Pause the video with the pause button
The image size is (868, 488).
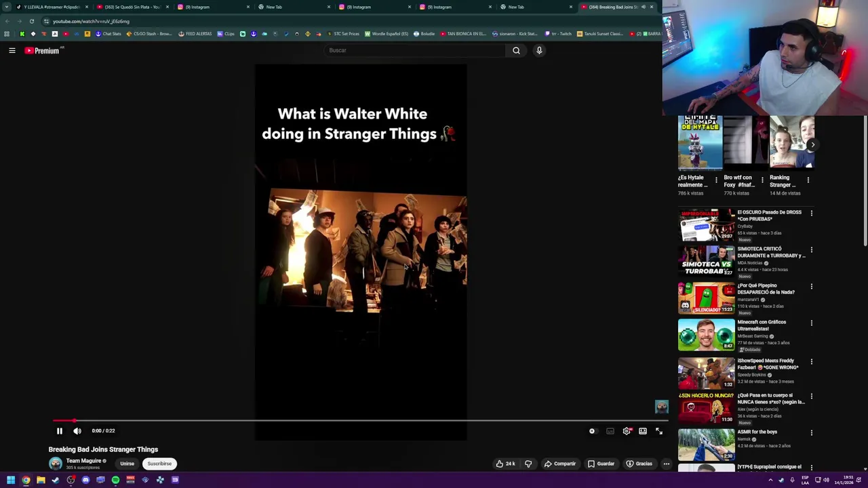[59, 431]
